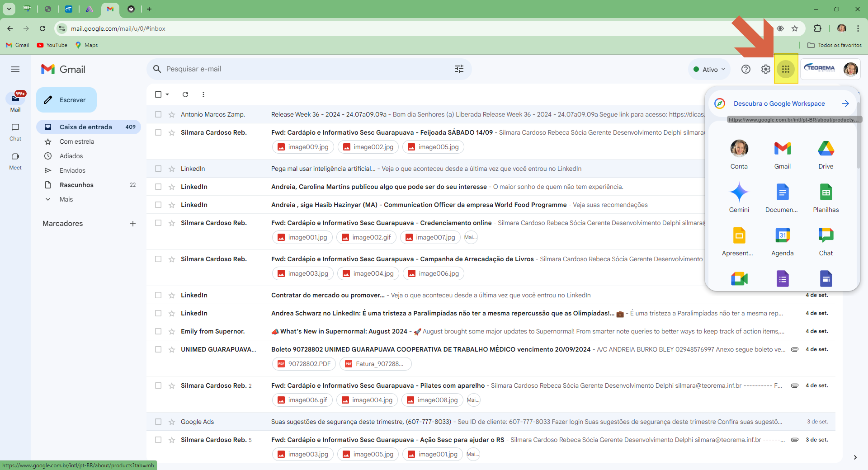
Task: Refresh the inbox message list
Action: coord(185,94)
